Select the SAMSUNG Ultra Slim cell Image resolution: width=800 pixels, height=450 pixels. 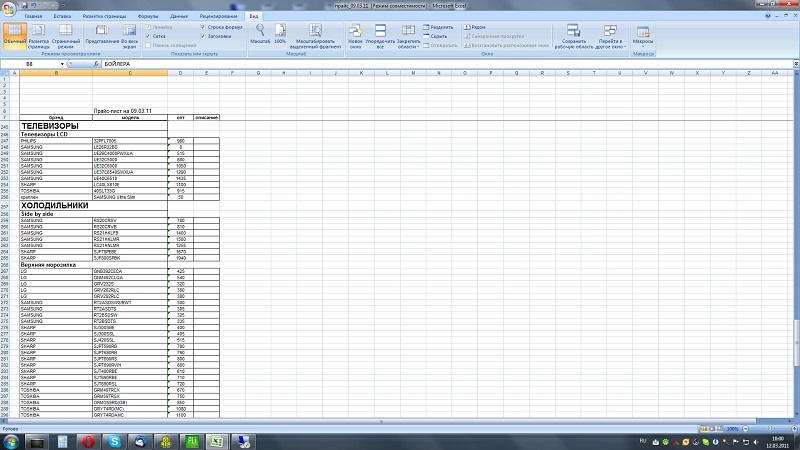click(x=130, y=197)
